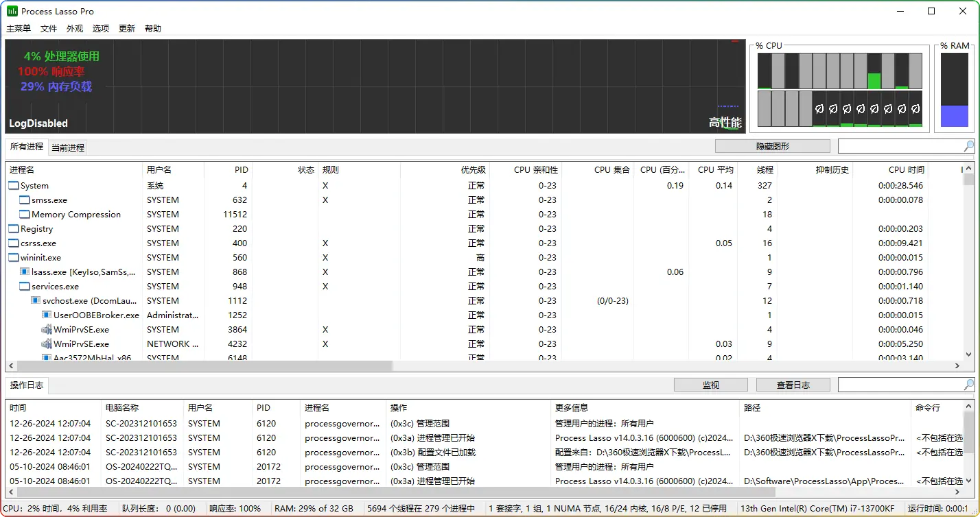Screen dimensions: 980x517
Task: Click status bar 13th Gen Intel i7-13700KF text
Action: coord(818,509)
